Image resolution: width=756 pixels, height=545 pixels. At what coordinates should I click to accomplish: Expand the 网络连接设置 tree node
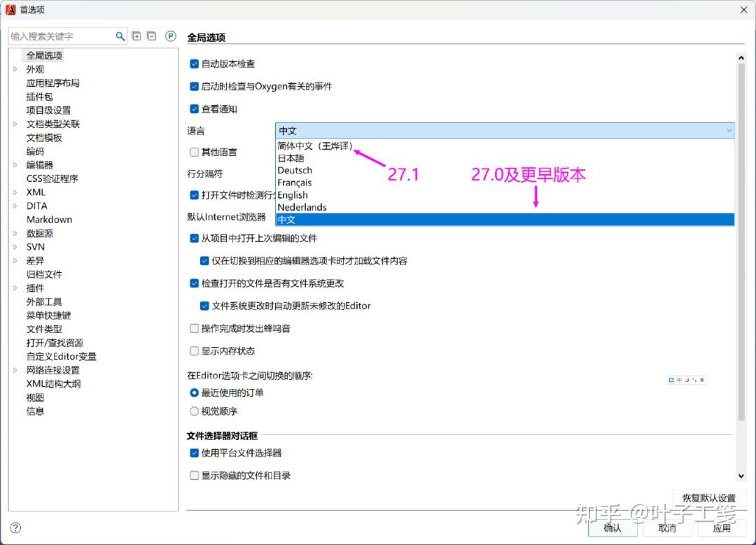pos(15,371)
